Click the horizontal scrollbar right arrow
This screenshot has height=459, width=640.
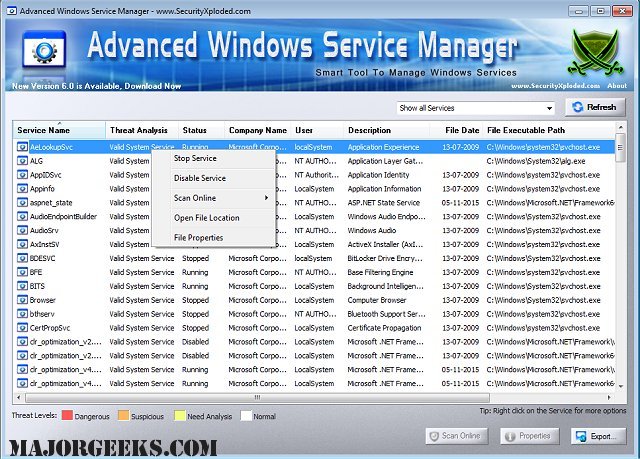point(609,397)
